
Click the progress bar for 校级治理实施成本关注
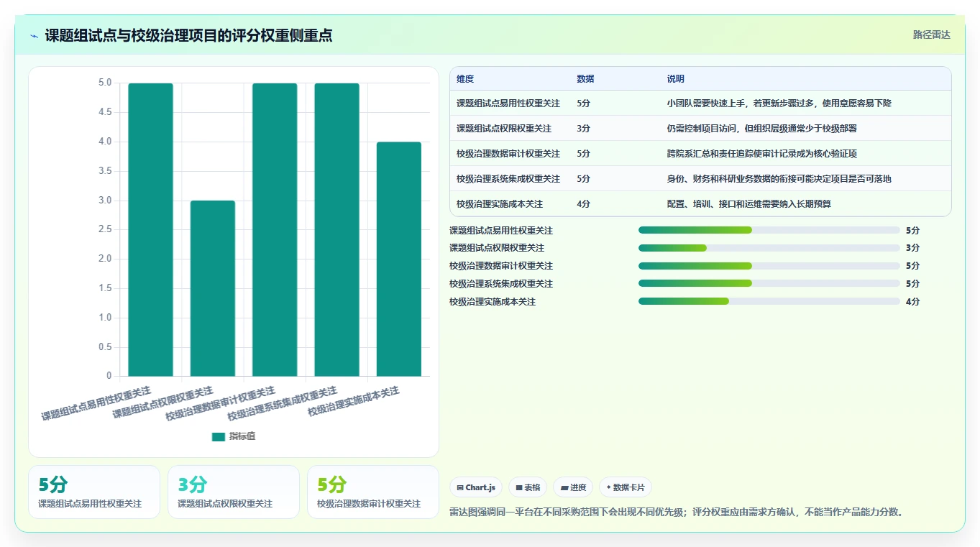point(769,302)
